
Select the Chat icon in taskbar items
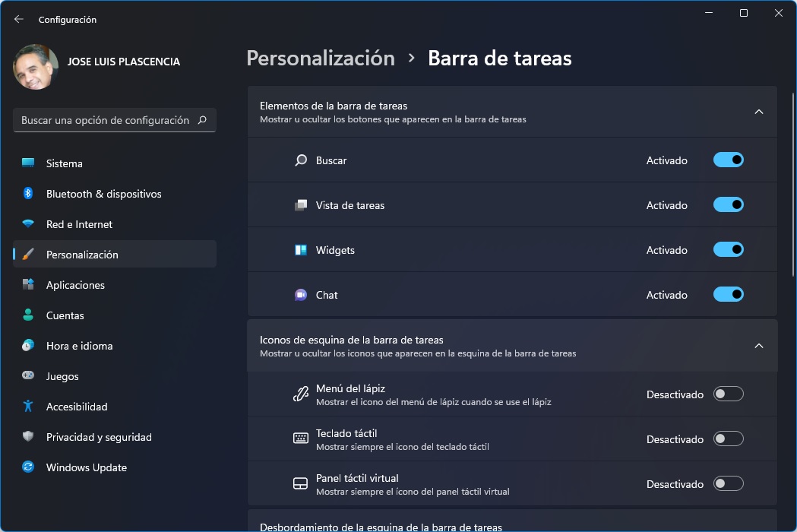299,294
